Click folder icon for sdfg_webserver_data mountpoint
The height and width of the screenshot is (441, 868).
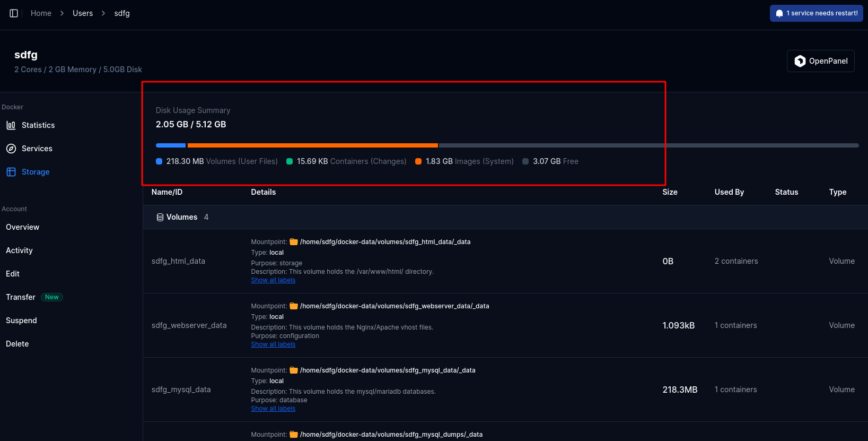[x=293, y=306]
